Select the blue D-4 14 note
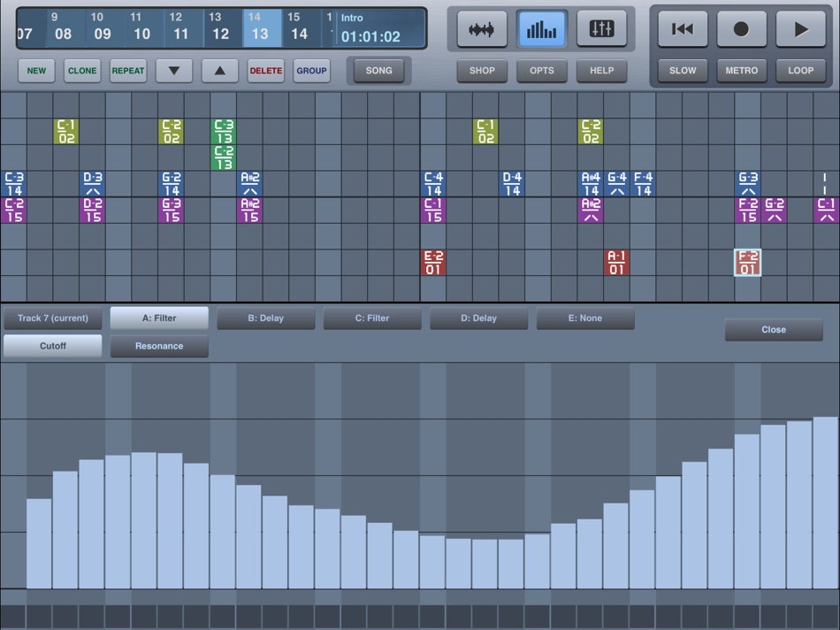840x630 pixels. coord(512,184)
